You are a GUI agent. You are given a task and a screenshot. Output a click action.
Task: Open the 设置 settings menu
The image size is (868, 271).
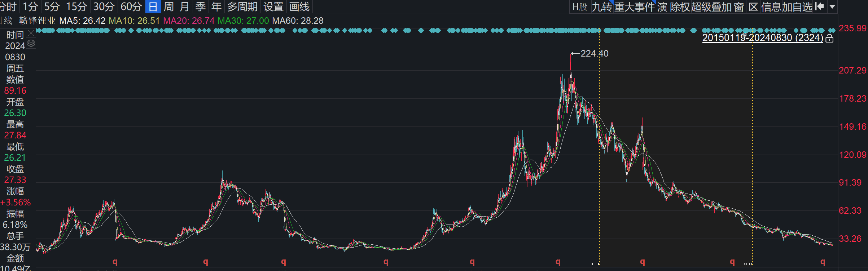273,6
